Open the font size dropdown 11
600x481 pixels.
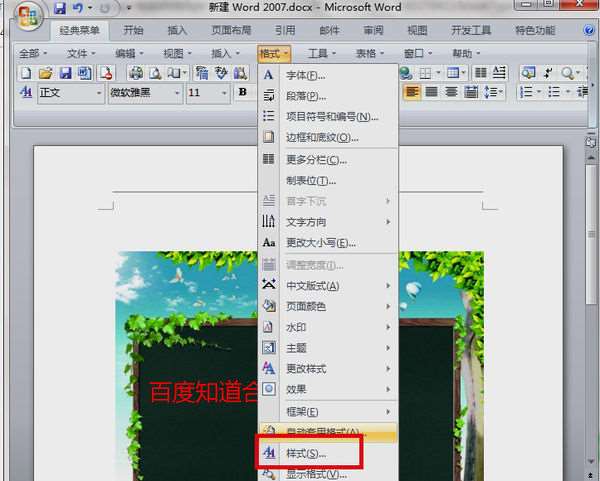207,93
